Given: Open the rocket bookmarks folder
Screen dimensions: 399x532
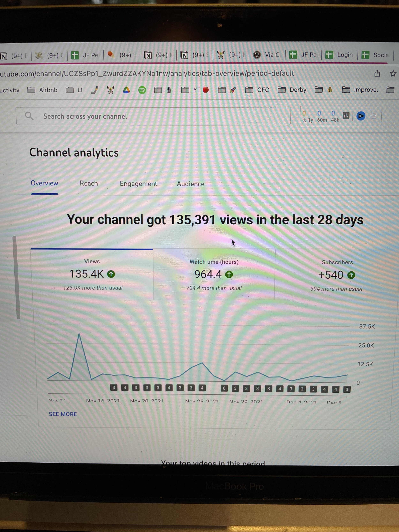Looking at the screenshot, I should point(227,90).
